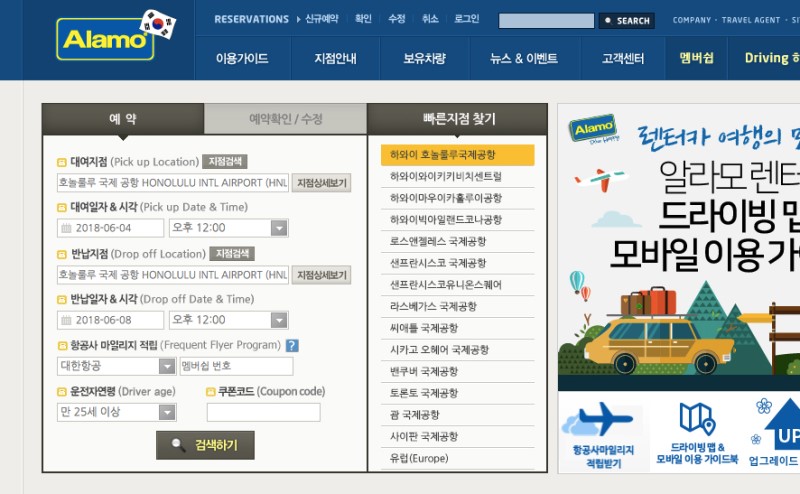Select 하와이 호놀룰루국제공항 quick location
800x494 pixels.
(x=458, y=155)
